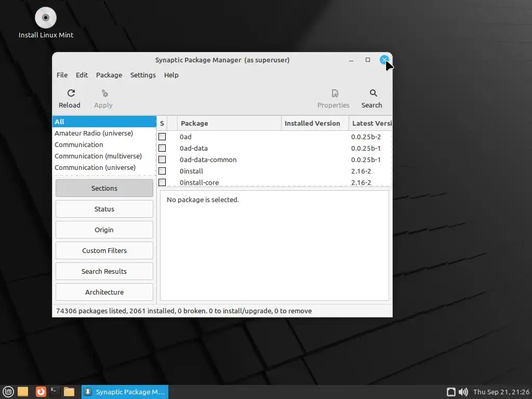
Task: Sort by Package column header
Action: (x=229, y=124)
